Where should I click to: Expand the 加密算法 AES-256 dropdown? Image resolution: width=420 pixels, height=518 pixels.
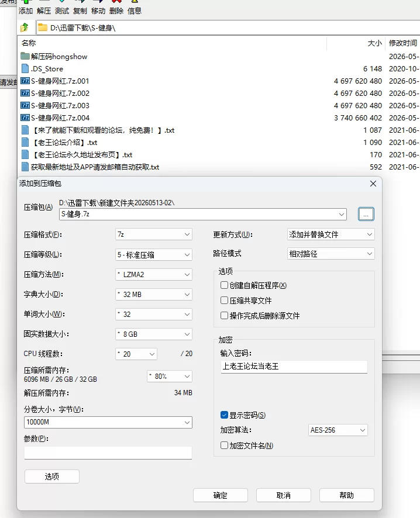pos(338,430)
